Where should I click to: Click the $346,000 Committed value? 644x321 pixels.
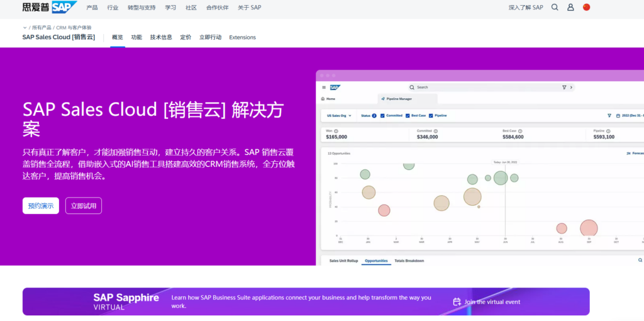coord(427,137)
